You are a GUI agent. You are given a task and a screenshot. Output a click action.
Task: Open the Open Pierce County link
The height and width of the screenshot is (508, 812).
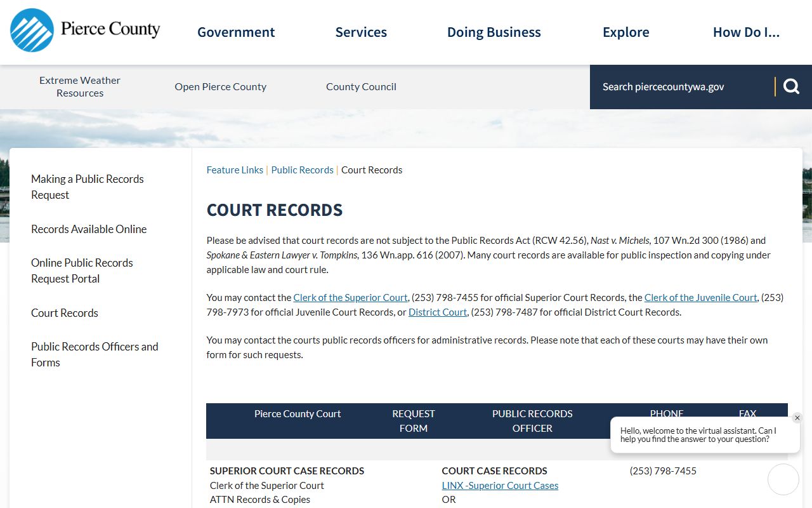[x=221, y=86]
